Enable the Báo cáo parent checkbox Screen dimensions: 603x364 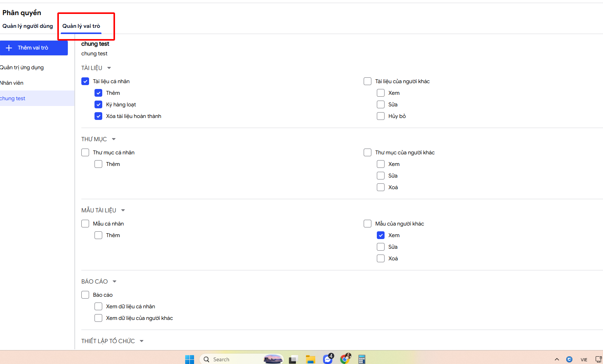pyautogui.click(x=85, y=295)
